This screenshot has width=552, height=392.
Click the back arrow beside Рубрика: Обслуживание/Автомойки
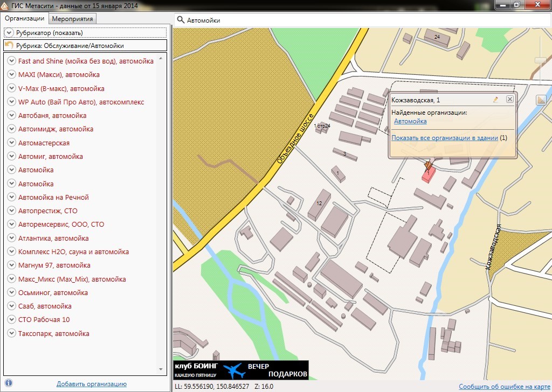click(x=9, y=46)
